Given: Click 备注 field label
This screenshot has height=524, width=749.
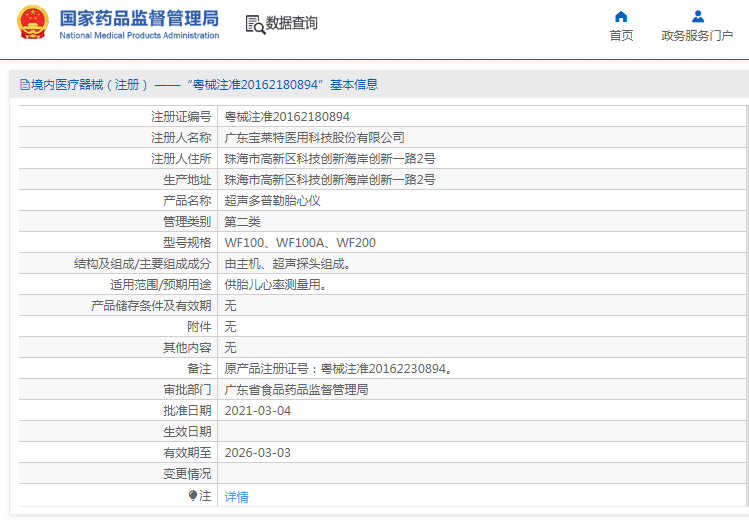Looking at the screenshot, I should [199, 369].
